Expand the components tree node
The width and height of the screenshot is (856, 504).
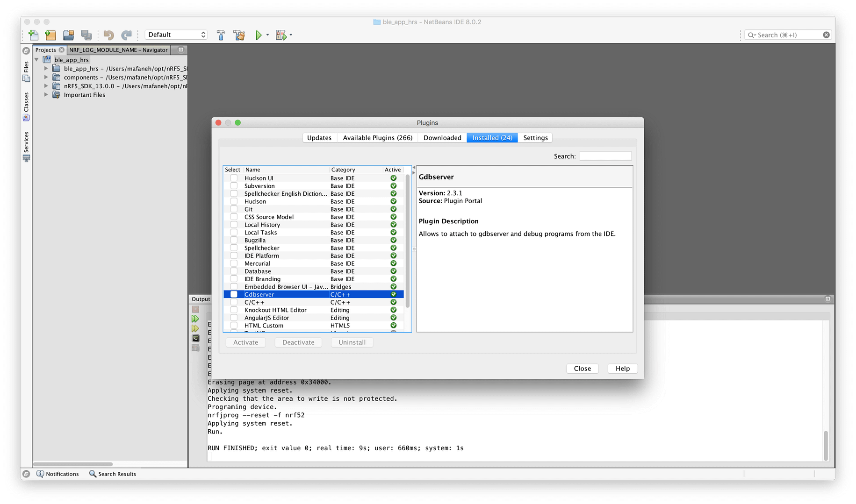(46, 77)
